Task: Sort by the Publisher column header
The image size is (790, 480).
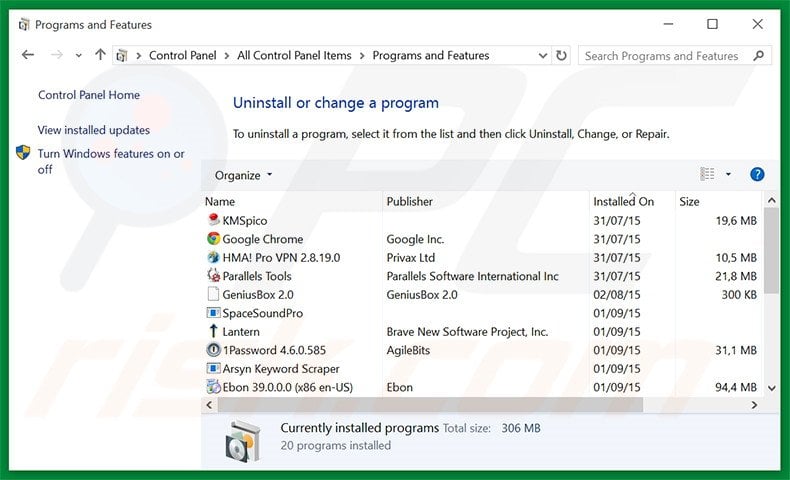Action: [486, 201]
